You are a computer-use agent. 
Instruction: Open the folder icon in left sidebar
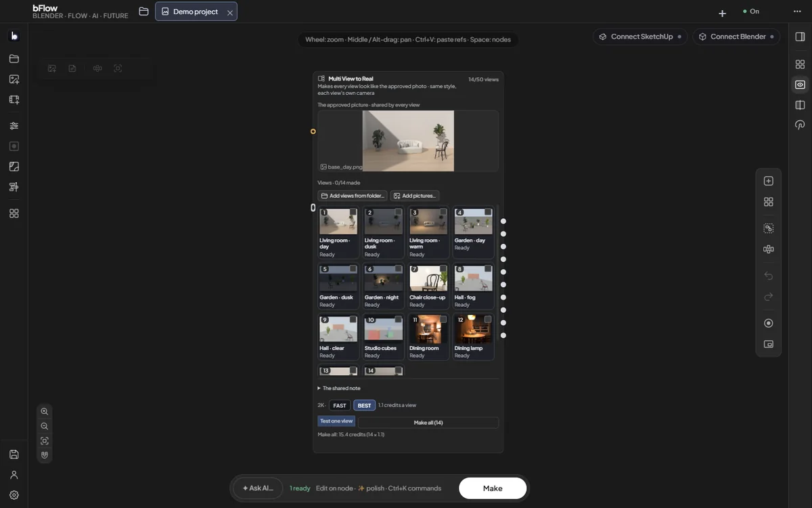tap(14, 59)
